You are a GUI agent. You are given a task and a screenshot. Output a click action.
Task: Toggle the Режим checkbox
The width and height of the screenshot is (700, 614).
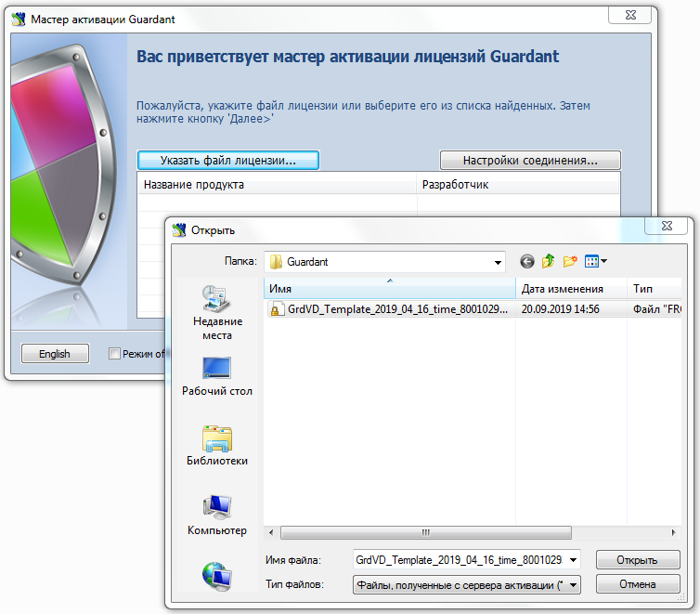(115, 353)
